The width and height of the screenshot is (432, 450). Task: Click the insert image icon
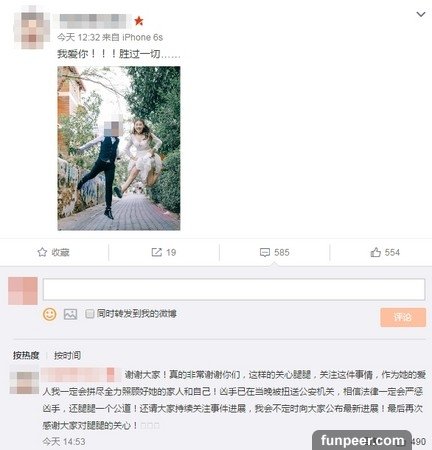click(x=70, y=314)
